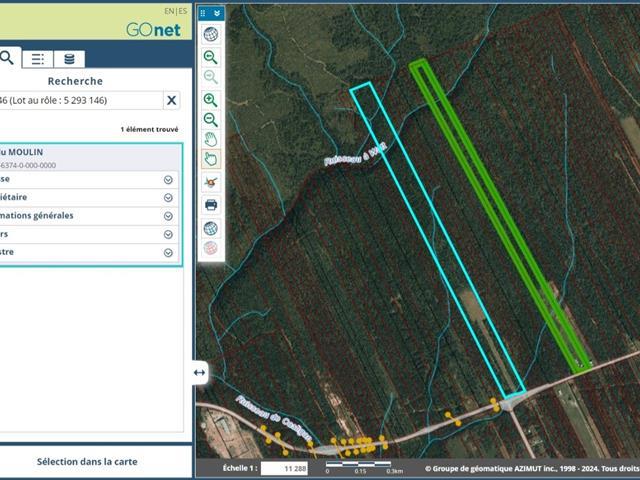Open the layers database tab
The height and width of the screenshot is (480, 640).
point(69,58)
